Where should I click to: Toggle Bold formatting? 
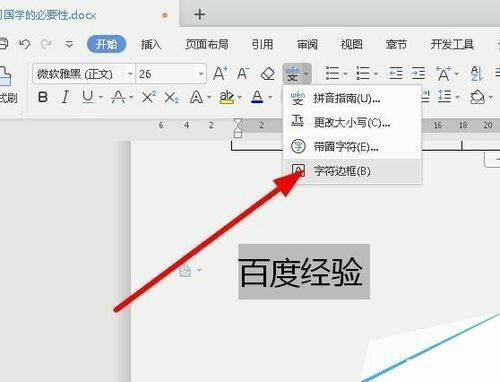[43, 97]
